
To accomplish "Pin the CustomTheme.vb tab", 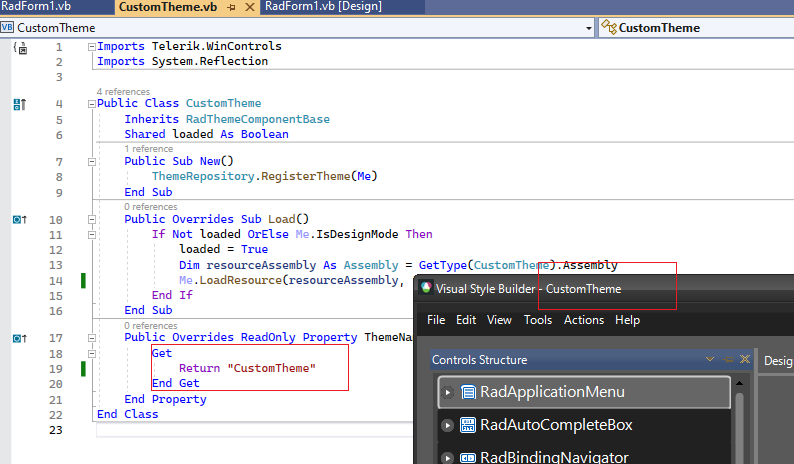I will 231,8.
